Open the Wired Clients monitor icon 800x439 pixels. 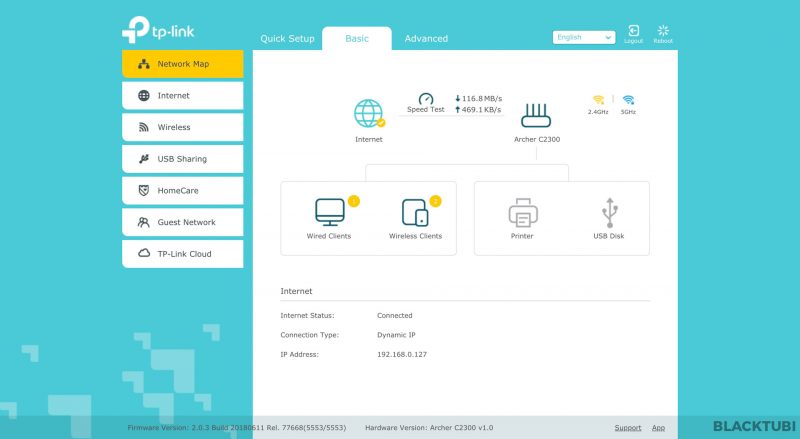[330, 212]
